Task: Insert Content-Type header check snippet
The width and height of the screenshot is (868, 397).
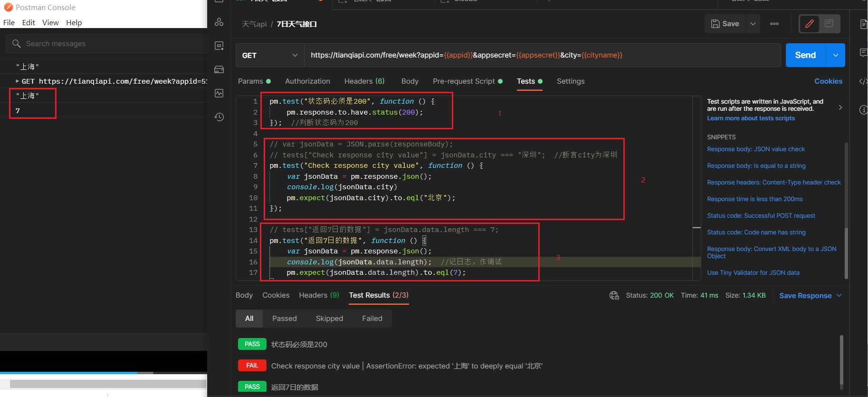Action: tap(774, 183)
